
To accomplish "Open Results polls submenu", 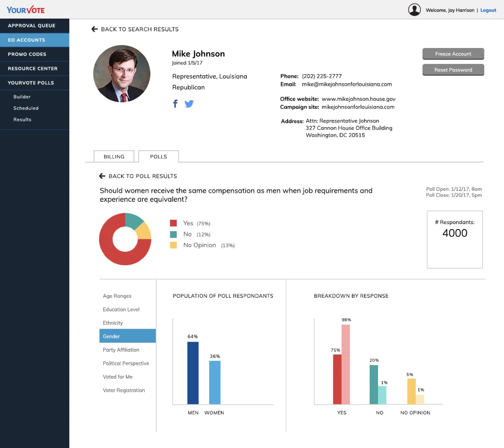I will 23,120.
